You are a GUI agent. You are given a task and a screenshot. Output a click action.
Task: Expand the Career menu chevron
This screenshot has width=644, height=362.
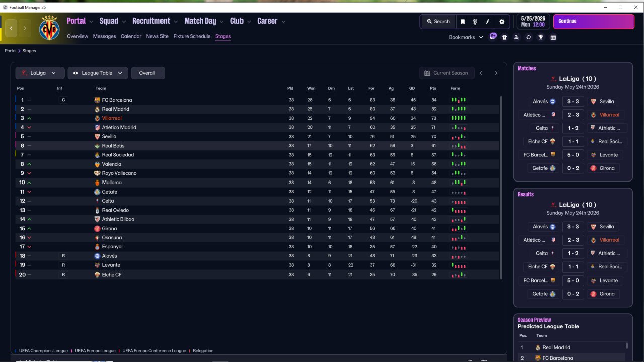[283, 22]
